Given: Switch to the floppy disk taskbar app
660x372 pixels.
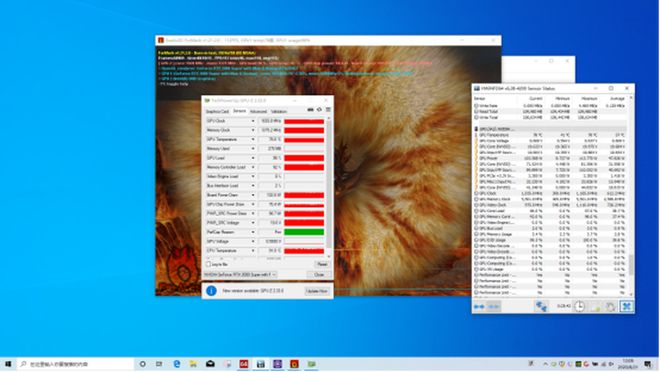Looking at the screenshot, I should point(261,364).
